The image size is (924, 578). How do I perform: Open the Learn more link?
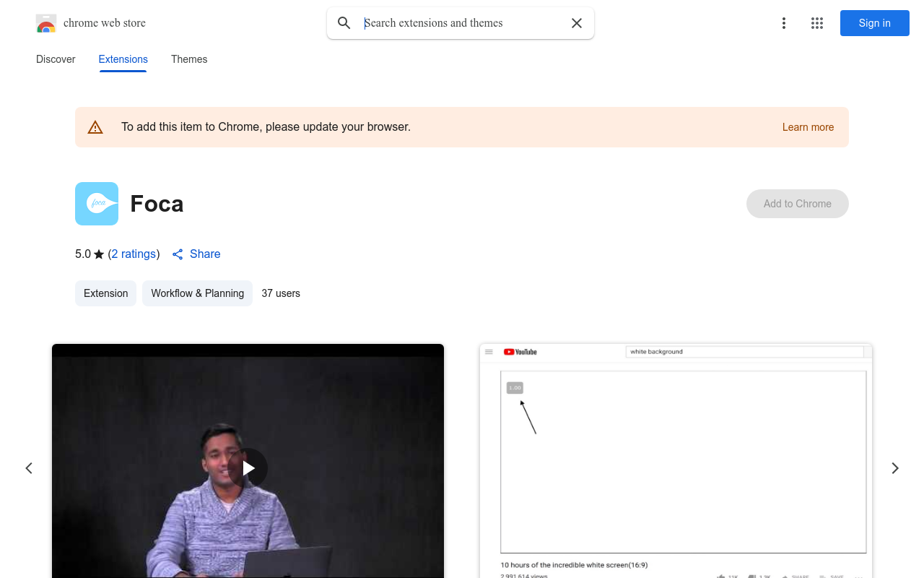point(808,127)
